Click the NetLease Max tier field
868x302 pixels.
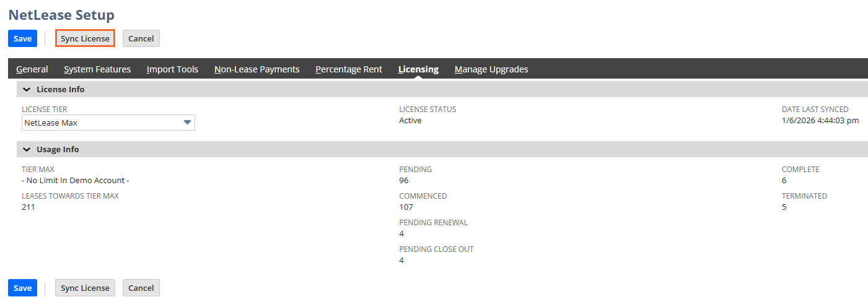click(99, 123)
